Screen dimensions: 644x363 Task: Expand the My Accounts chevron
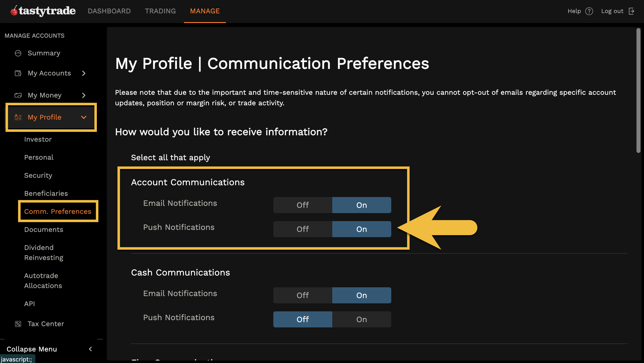84,73
